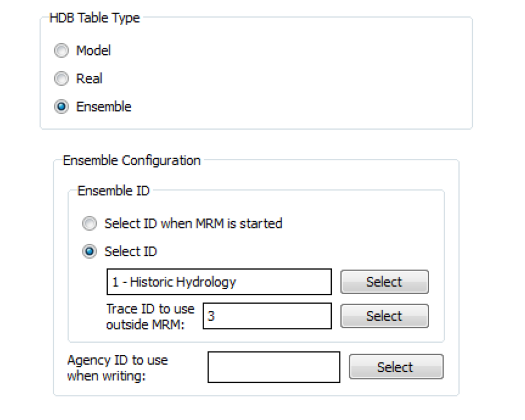Image resolution: width=525 pixels, height=420 pixels.
Task: Click the empty Agency ID input box
Action: 274,367
